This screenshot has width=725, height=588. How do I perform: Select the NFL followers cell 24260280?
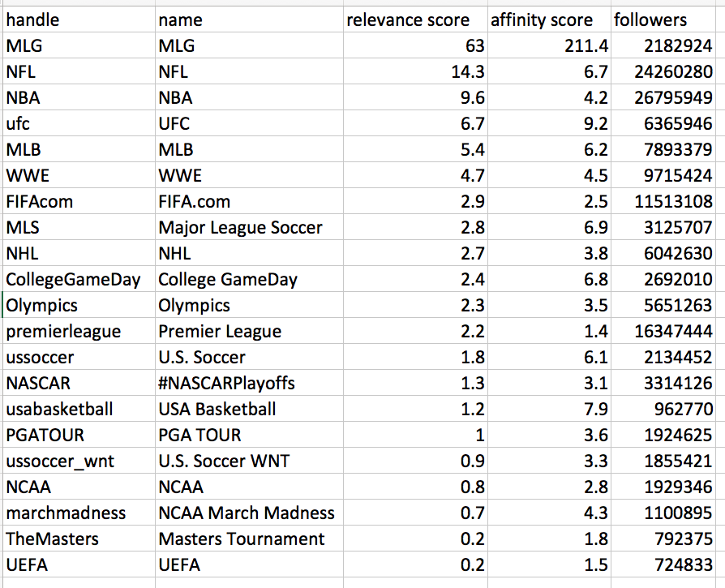[x=663, y=71]
